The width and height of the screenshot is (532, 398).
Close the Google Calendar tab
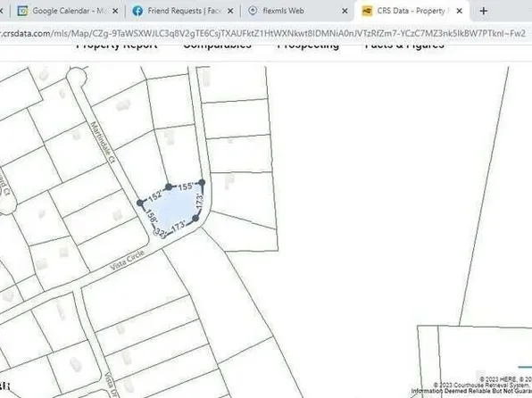point(115,12)
